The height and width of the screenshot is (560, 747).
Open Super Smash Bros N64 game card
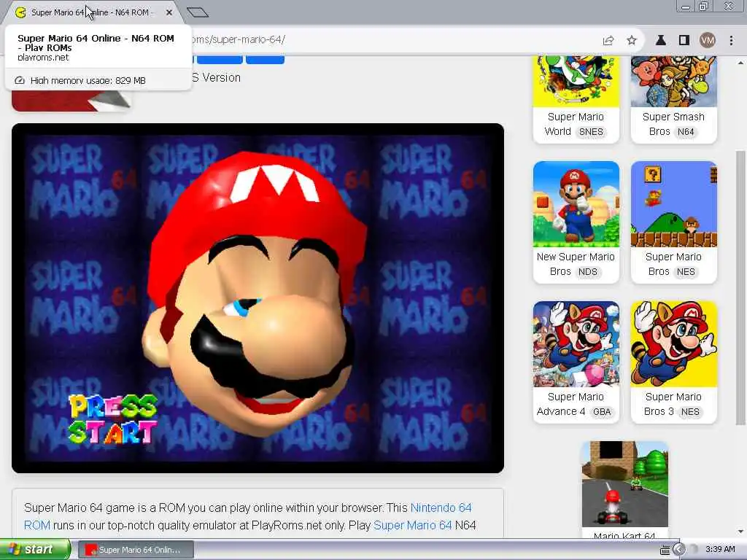tap(673, 99)
